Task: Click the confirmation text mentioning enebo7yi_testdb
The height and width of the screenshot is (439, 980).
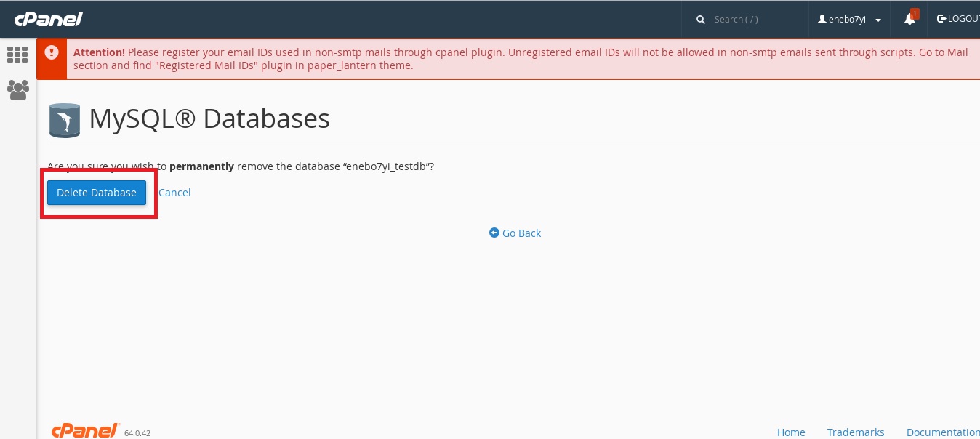Action: tap(241, 166)
